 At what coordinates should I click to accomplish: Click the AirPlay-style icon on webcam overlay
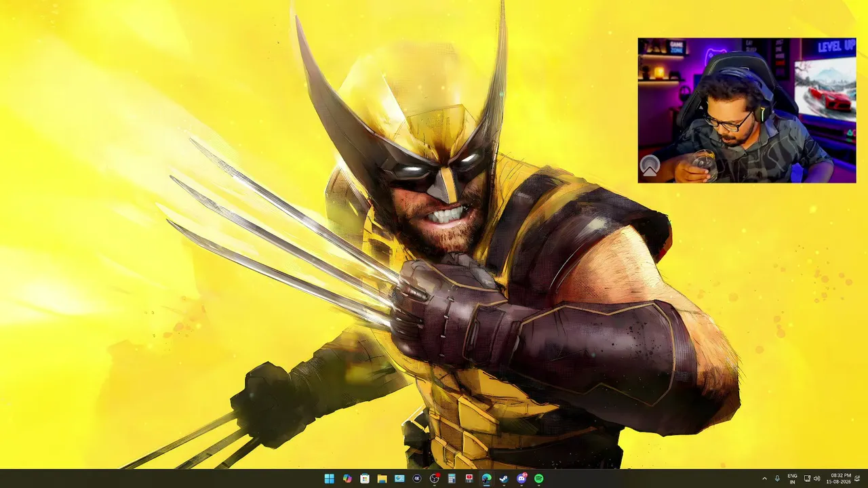650,165
